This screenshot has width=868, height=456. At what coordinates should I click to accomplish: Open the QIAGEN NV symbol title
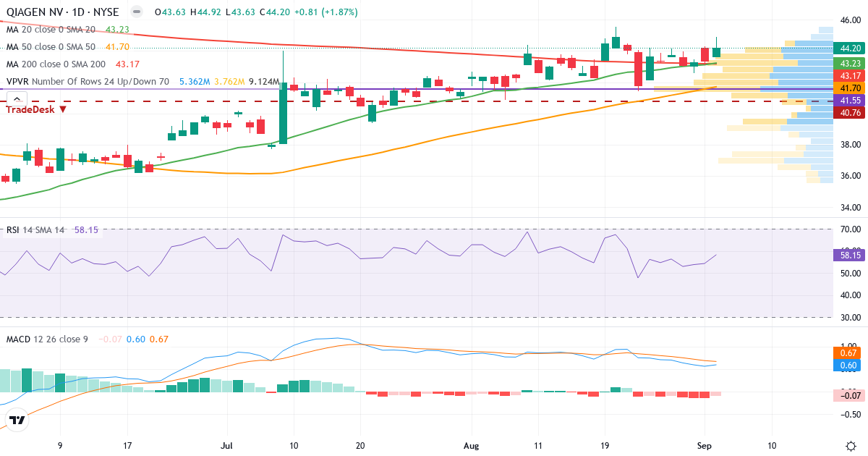(64, 12)
